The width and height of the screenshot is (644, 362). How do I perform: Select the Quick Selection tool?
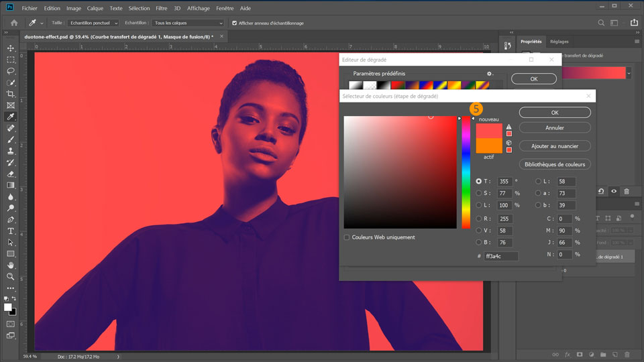pos(11,82)
